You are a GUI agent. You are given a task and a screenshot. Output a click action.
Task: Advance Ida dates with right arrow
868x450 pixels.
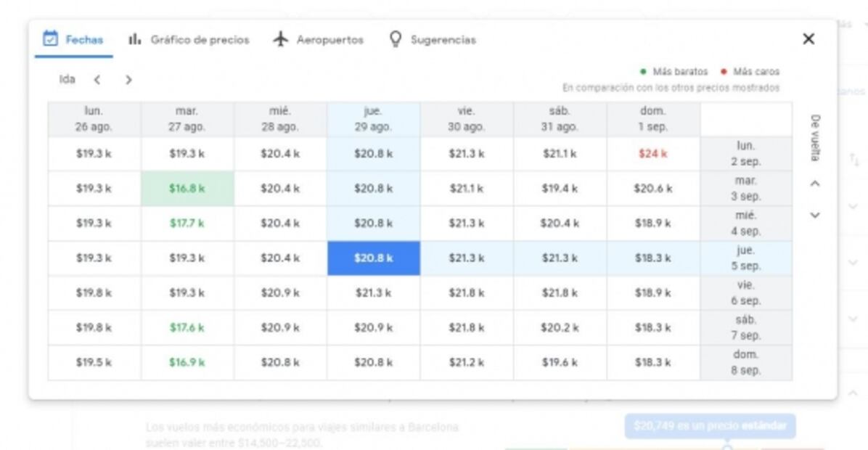[x=128, y=80]
